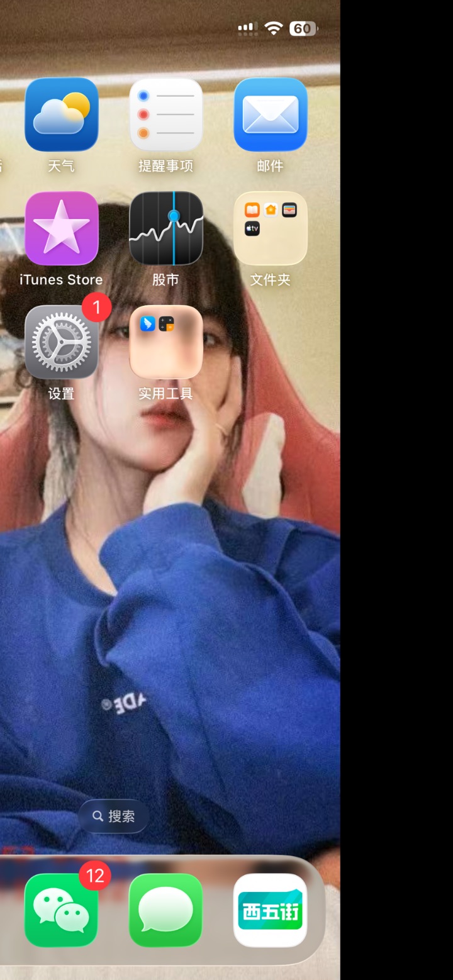Tap the Wi-Fi icon in status bar
The height and width of the screenshot is (980, 453).
click(274, 28)
